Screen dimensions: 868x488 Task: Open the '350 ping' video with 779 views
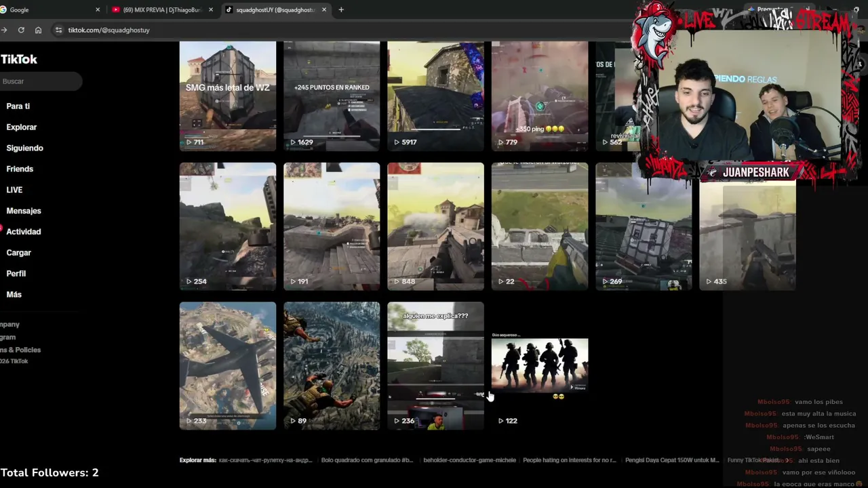(x=540, y=96)
